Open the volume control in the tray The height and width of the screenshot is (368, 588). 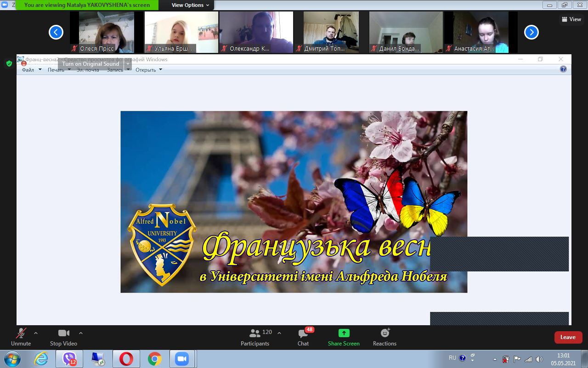[539, 359]
